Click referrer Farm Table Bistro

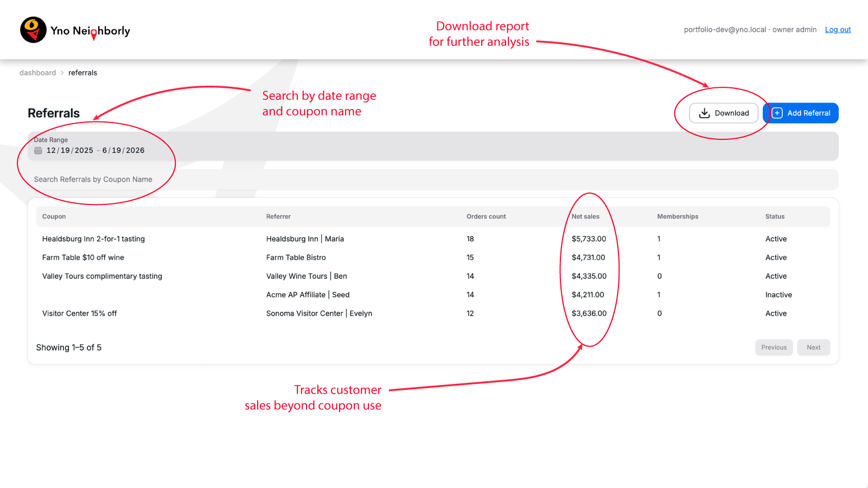(x=296, y=258)
